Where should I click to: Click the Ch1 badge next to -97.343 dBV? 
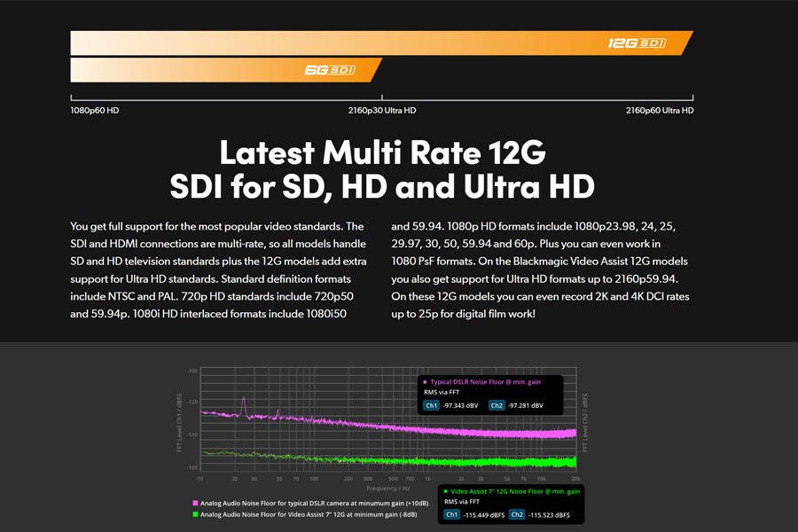pyautogui.click(x=431, y=406)
